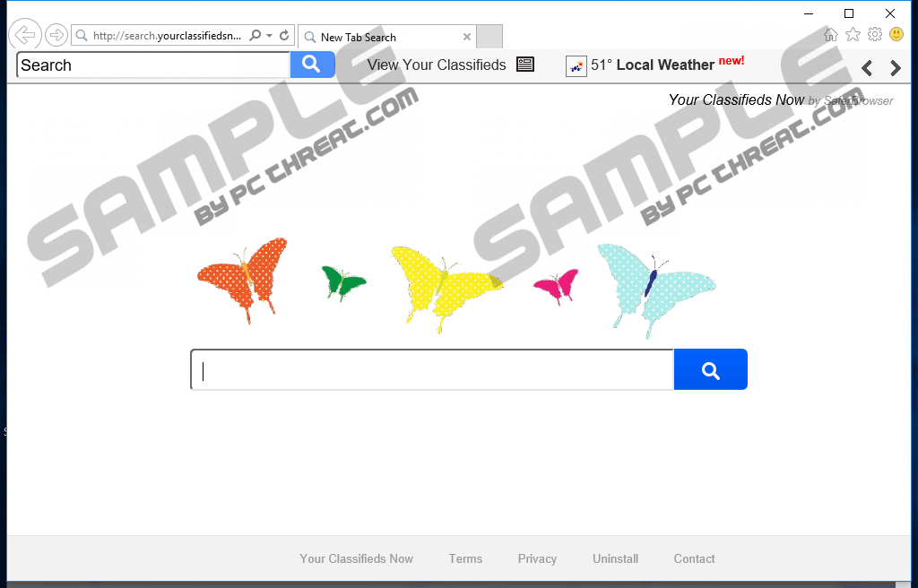
Task: Open Favorites with the star icon
Action: click(853, 35)
